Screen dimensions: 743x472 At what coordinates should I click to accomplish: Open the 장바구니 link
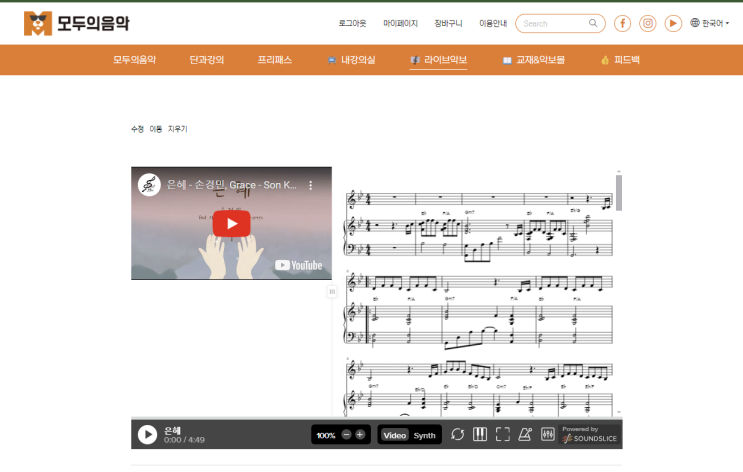448,23
